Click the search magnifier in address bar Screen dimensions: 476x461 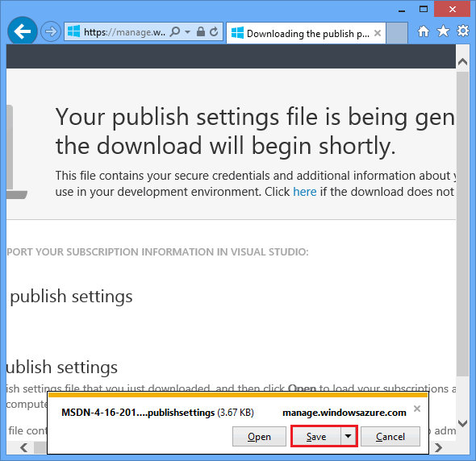175,31
